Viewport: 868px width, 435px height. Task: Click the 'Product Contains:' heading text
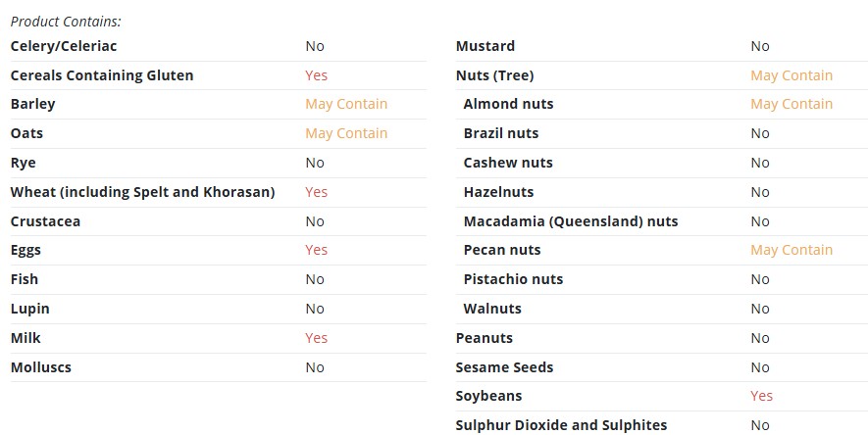(x=66, y=22)
